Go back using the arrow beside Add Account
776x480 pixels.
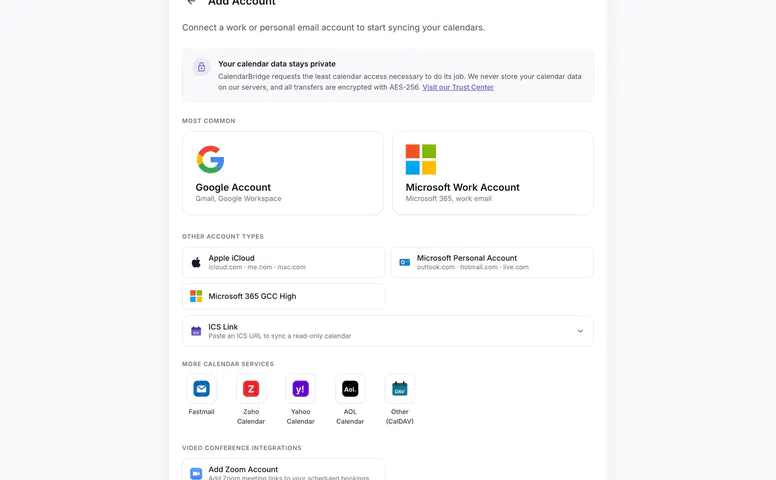pos(192,2)
